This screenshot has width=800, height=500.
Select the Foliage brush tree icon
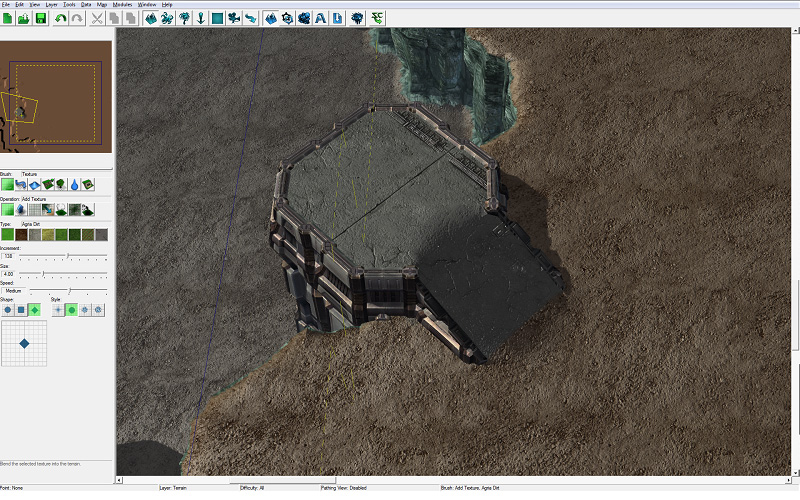pyautogui.click(x=61, y=185)
